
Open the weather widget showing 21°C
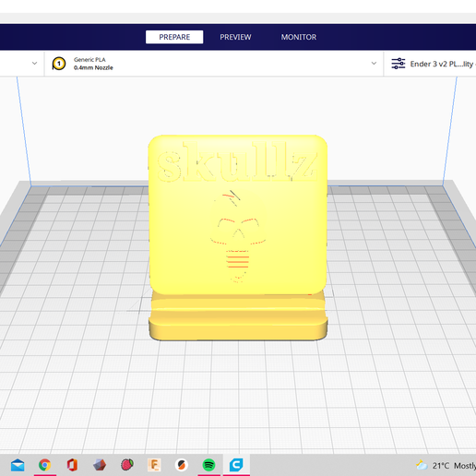click(x=446, y=466)
